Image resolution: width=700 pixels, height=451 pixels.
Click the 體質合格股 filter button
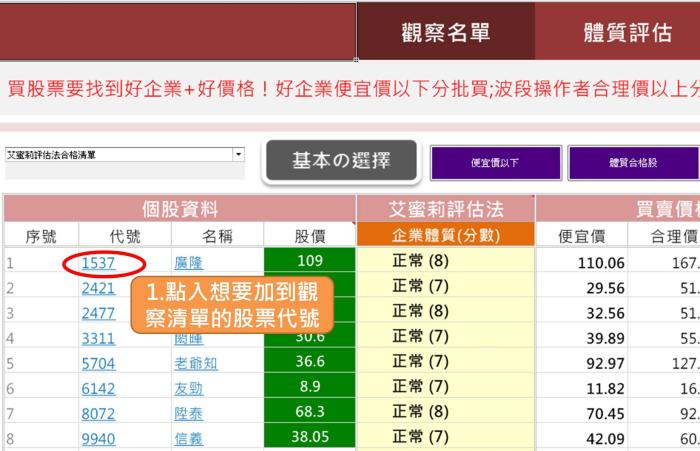click(x=633, y=163)
